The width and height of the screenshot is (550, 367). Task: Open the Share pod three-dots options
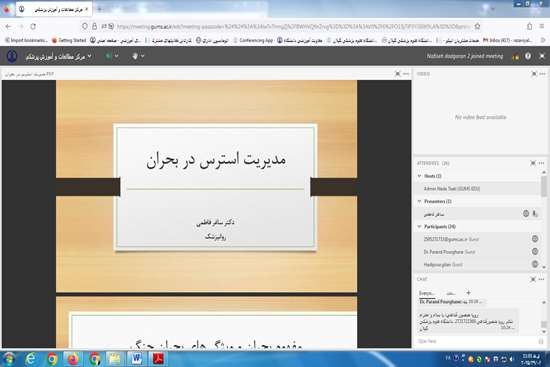(x=406, y=74)
